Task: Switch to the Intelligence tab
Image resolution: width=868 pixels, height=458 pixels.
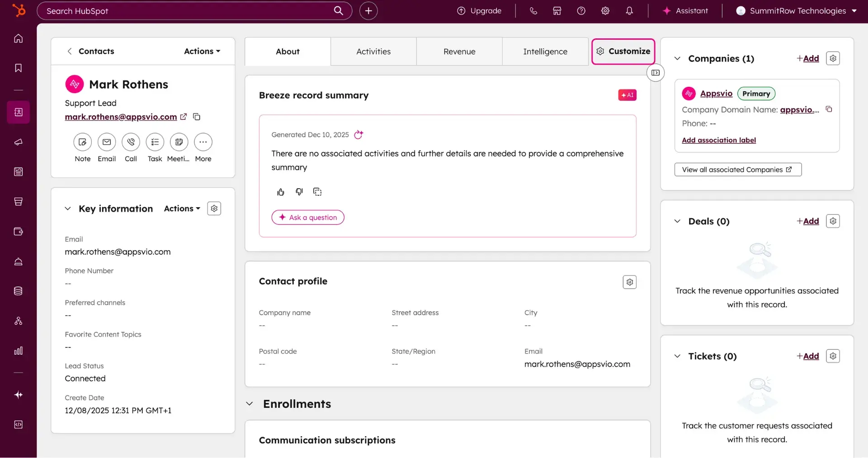Action: [545, 51]
